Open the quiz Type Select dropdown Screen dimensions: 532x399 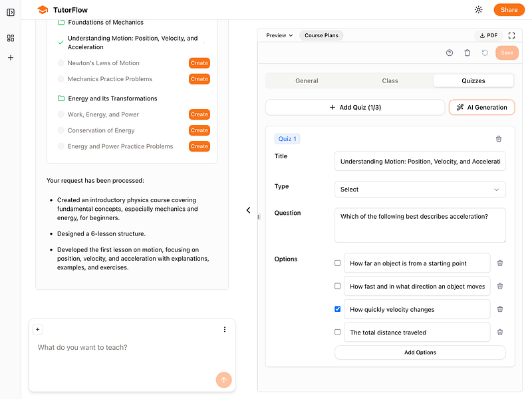click(420, 190)
